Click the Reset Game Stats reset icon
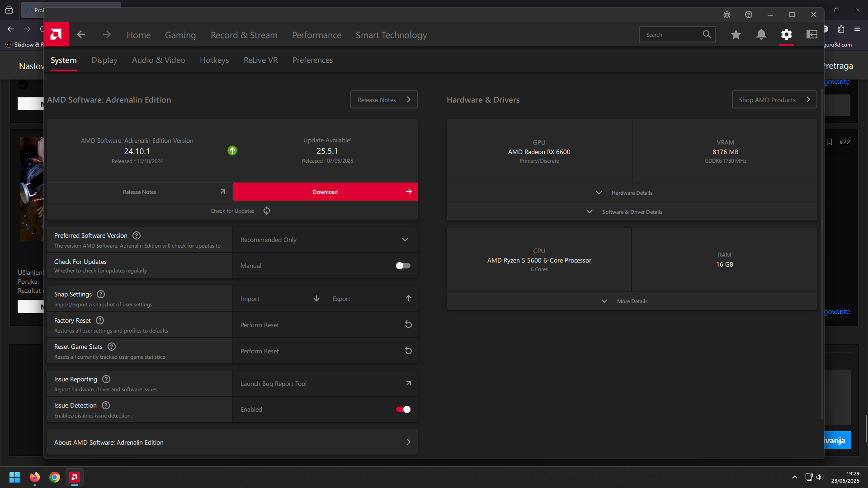Image resolution: width=868 pixels, height=488 pixels. pos(408,351)
